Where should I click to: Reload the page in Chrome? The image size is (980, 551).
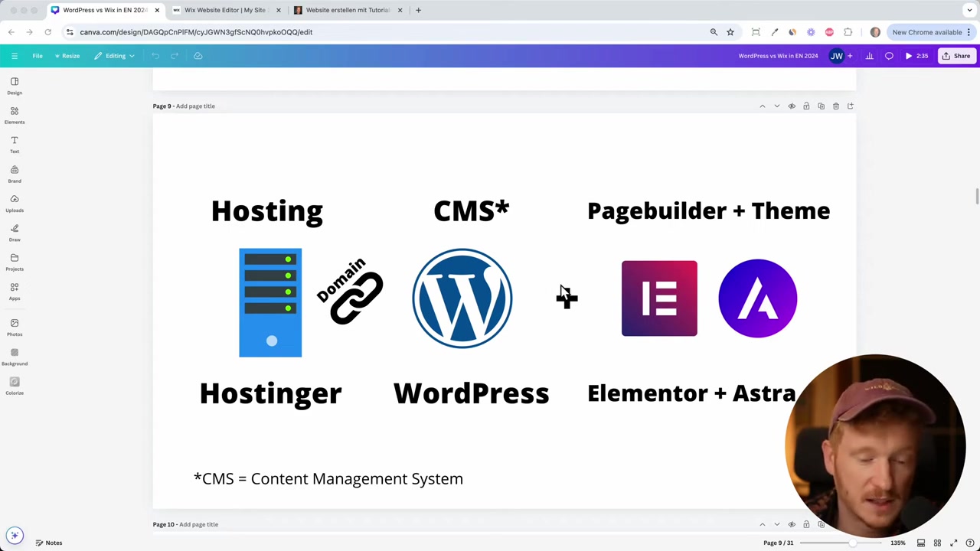pyautogui.click(x=47, y=32)
